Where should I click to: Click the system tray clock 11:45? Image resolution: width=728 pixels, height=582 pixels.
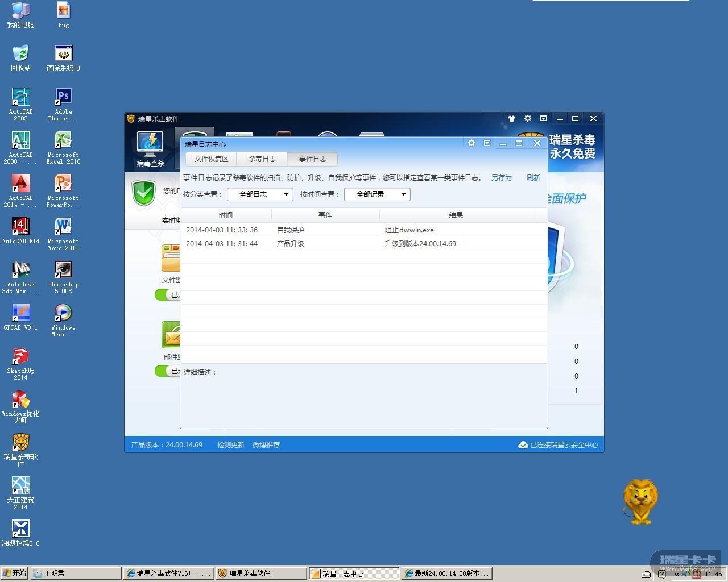713,574
